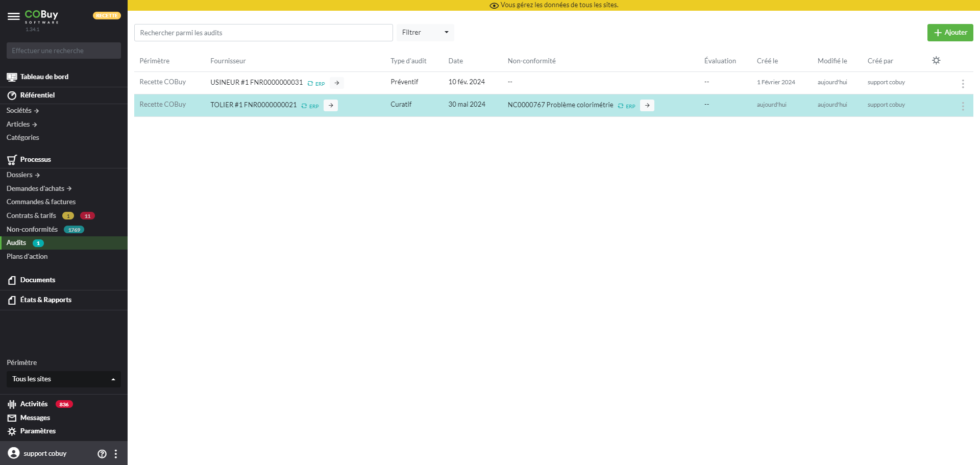
Task: Open TOLIER #1 supplier arrow link
Action: [x=331, y=105]
